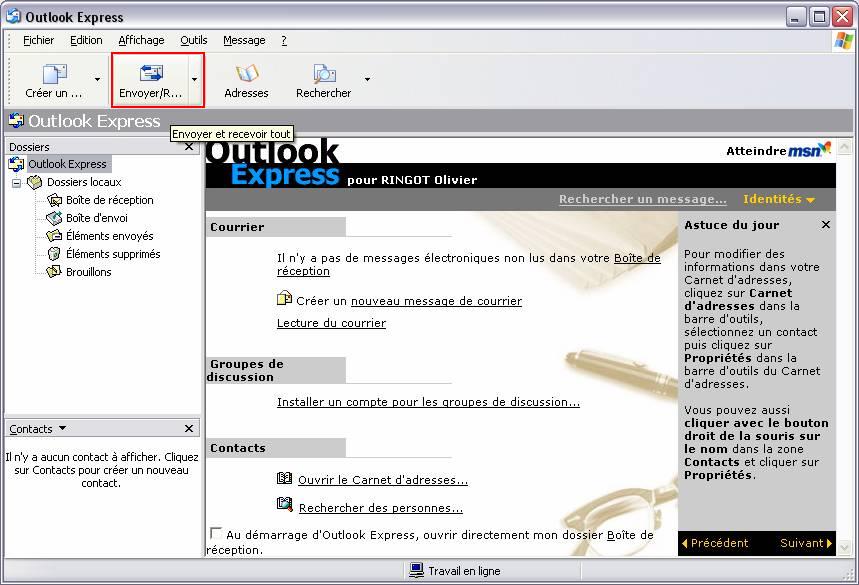This screenshot has width=859, height=585.
Task: Open the Edition menu
Action: [86, 41]
